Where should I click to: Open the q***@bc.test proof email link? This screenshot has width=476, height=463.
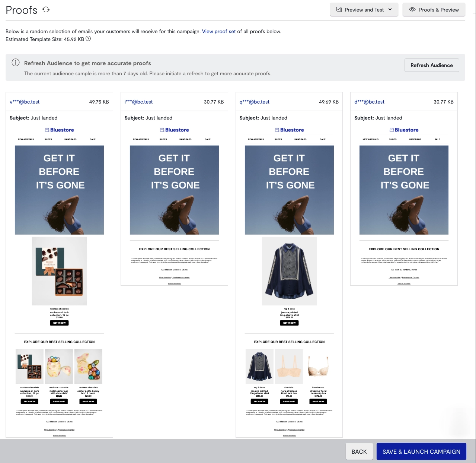point(255,102)
